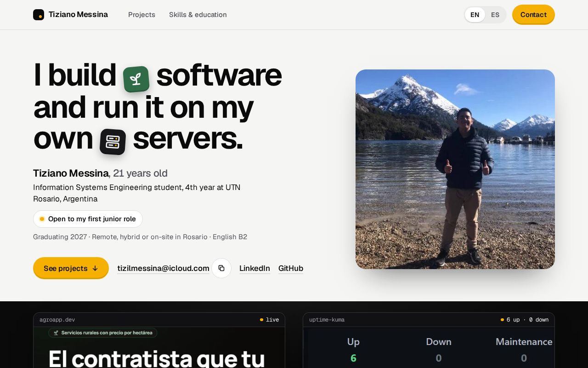
Task: Click the Servicios rurales con precio por hectárea badge
Action: (103, 333)
